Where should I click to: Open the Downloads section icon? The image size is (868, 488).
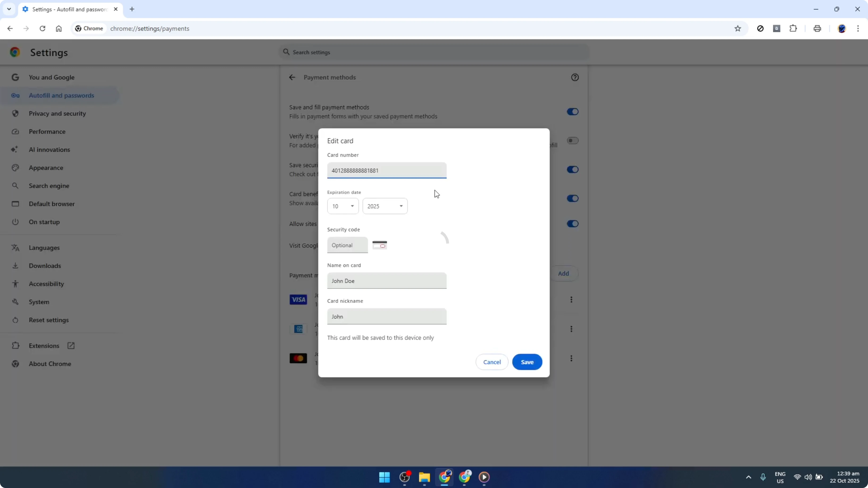click(15, 265)
